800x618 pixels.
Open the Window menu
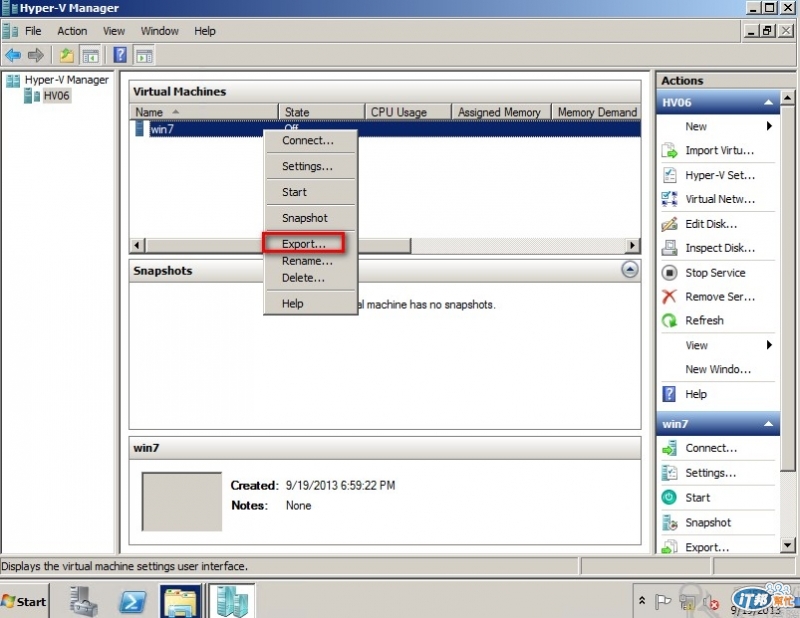[160, 31]
